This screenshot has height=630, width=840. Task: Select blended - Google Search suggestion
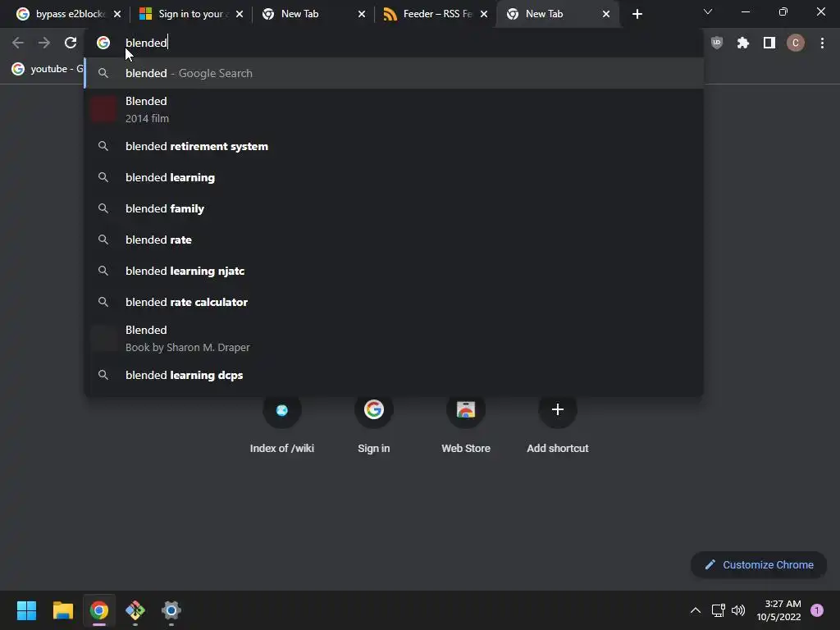[394, 73]
